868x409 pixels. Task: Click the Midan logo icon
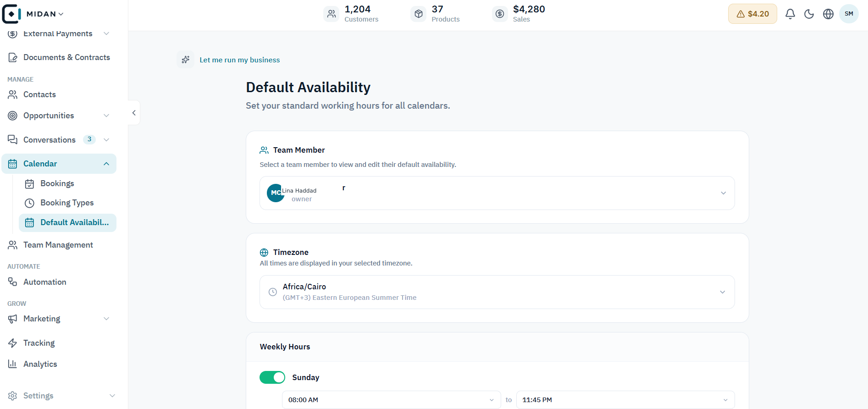[x=11, y=14]
